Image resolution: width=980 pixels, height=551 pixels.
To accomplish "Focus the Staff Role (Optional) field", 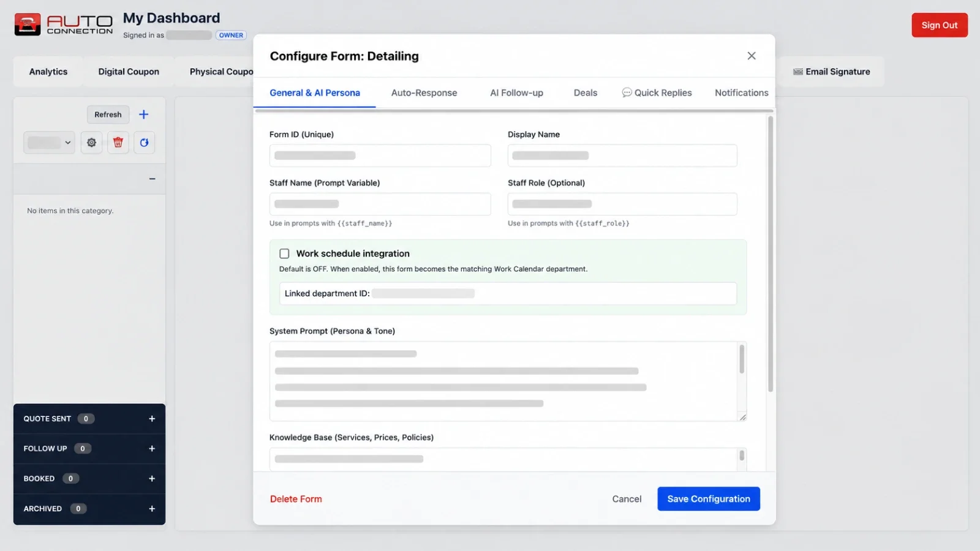I will click(622, 204).
